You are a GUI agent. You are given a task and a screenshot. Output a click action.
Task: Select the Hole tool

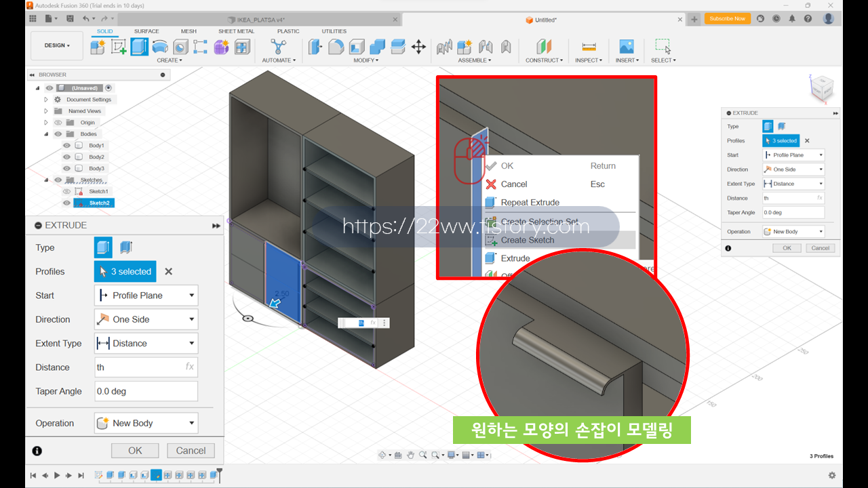click(x=180, y=47)
